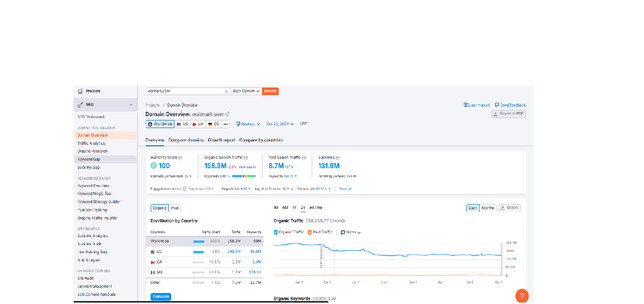The height and width of the screenshot is (304, 644).
Task: Click the Desktop monitor icon
Action: 238,124
